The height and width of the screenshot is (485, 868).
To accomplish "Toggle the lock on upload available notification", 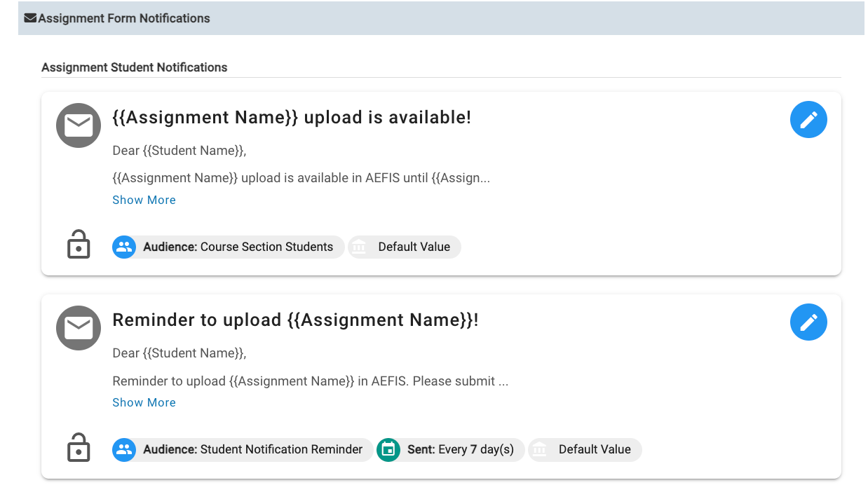I will (x=79, y=245).
